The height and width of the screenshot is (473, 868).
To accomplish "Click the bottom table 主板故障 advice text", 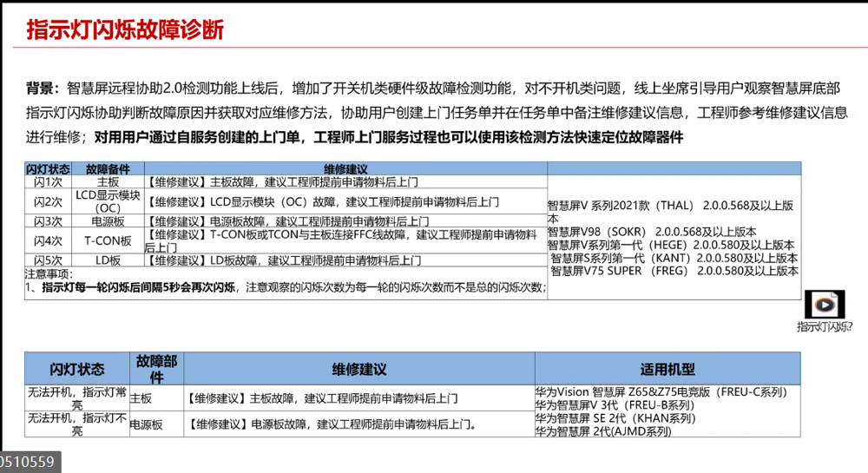I will coord(323,398).
